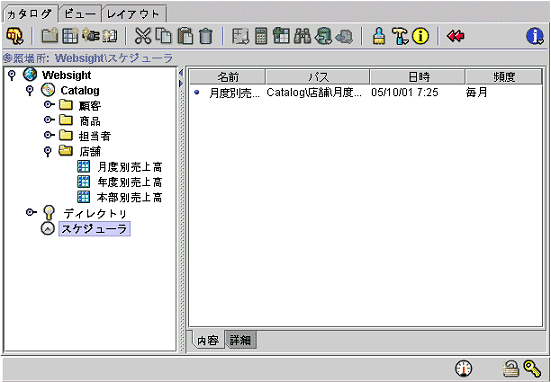
Task: Click the gauge icon in status bar
Action: [464, 368]
